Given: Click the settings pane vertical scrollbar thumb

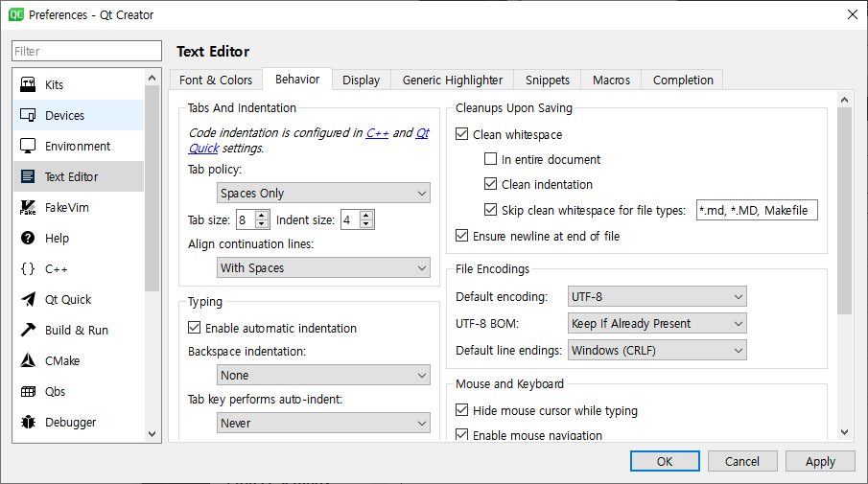Looking at the screenshot, I should tap(844, 211).
